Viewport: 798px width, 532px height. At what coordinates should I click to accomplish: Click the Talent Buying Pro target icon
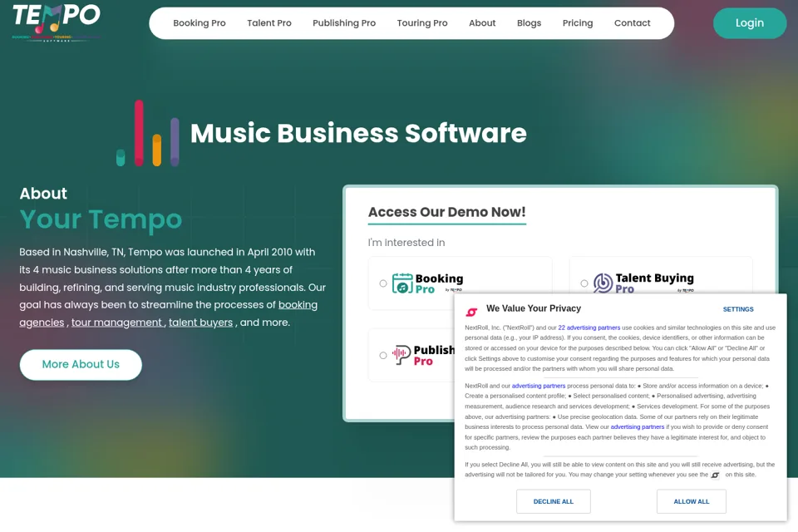[603, 283]
